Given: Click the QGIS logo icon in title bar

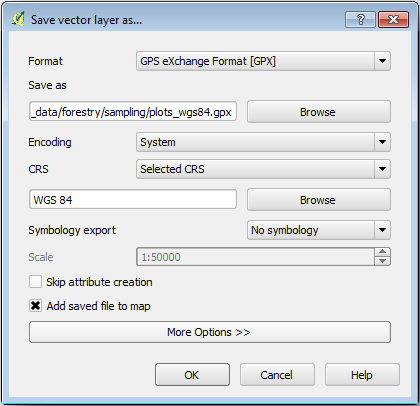Looking at the screenshot, I should pyautogui.click(x=18, y=19).
